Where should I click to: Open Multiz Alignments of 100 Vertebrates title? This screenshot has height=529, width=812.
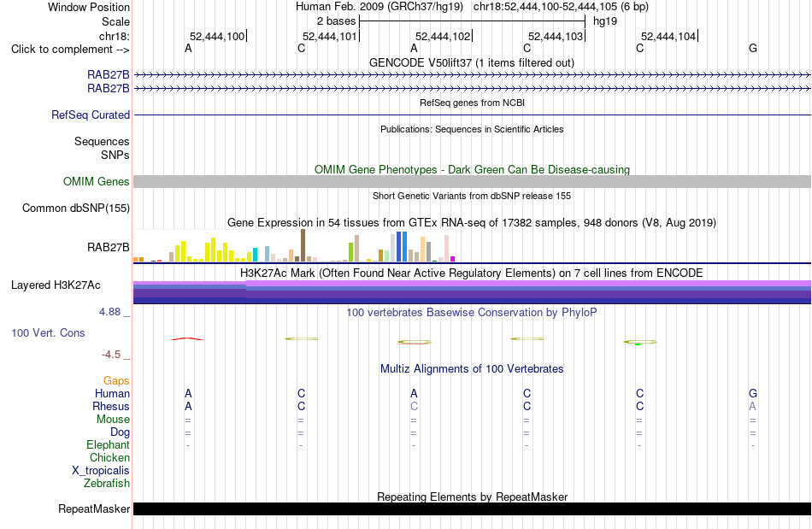point(472,368)
